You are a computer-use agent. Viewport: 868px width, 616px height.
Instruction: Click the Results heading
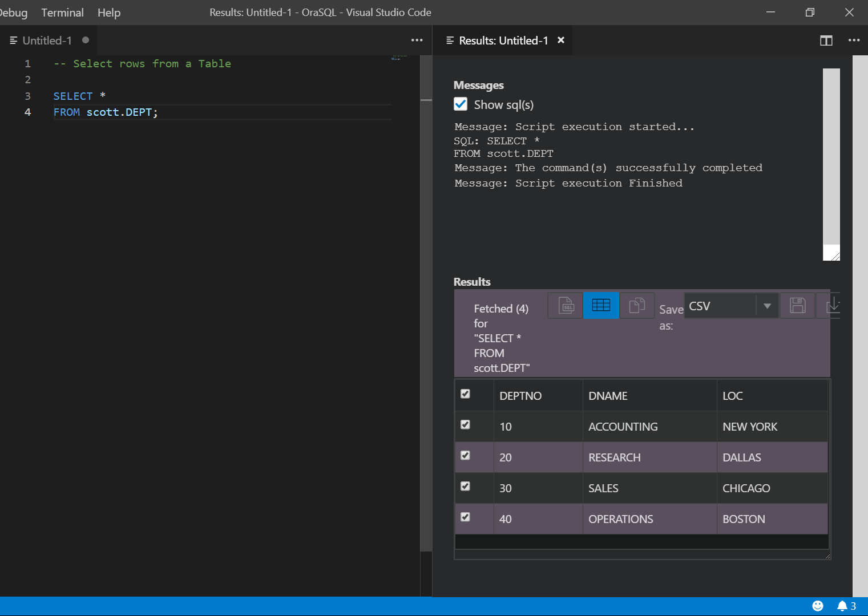pos(472,282)
